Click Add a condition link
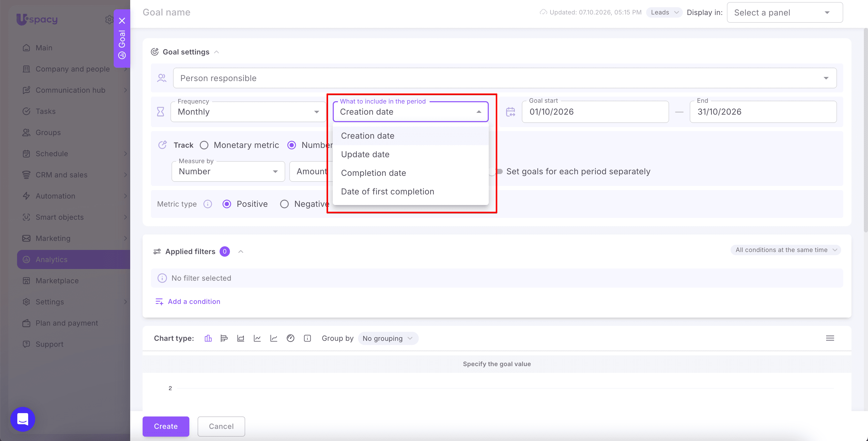Screen dimensions: 868x441 (x=188, y=302)
